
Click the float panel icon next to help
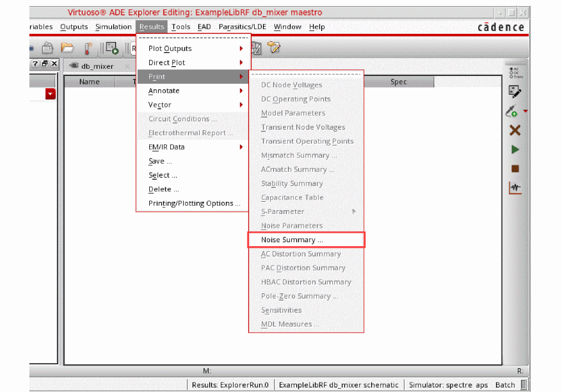(45, 64)
